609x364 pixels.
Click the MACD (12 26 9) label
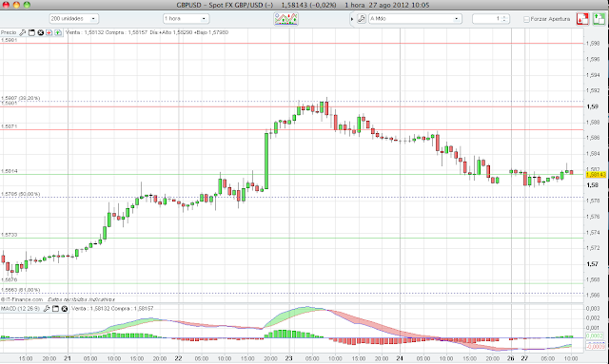(x=20, y=309)
